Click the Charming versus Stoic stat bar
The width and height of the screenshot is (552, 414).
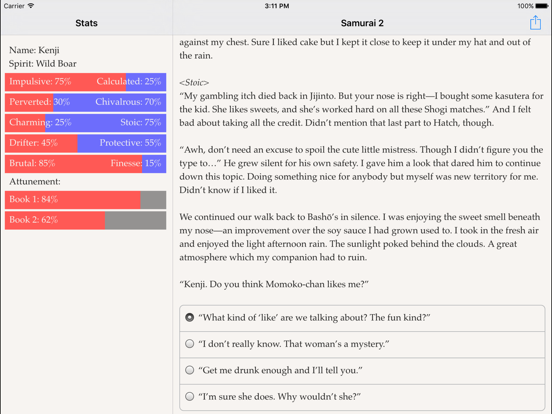click(86, 123)
